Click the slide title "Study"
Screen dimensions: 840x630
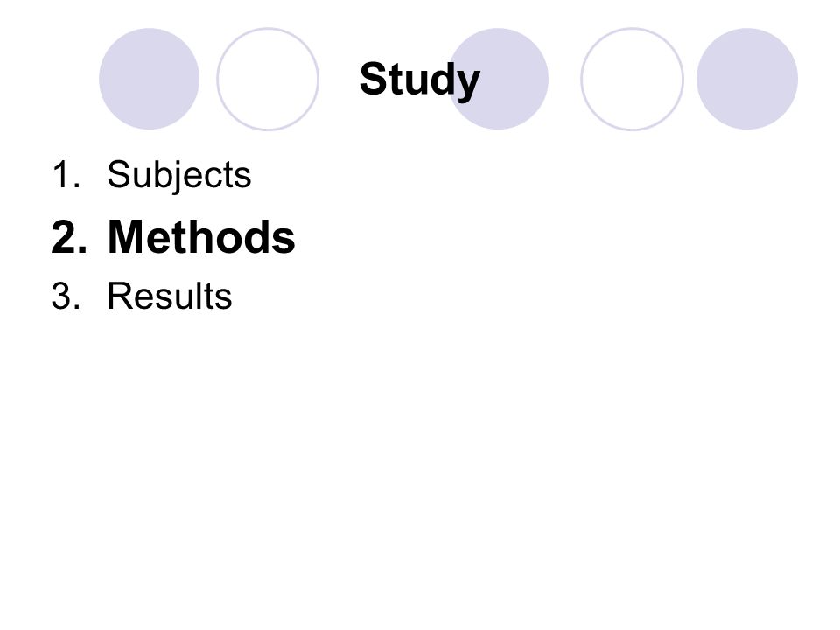[419, 80]
